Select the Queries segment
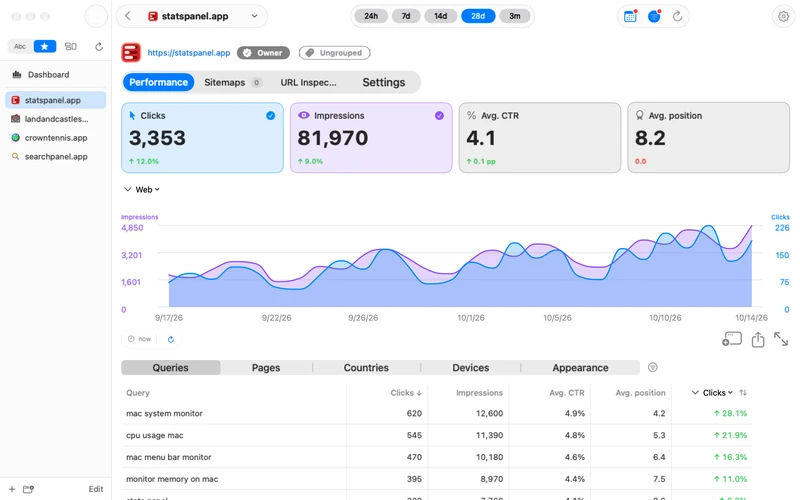This screenshot has width=800, height=500. point(170,367)
